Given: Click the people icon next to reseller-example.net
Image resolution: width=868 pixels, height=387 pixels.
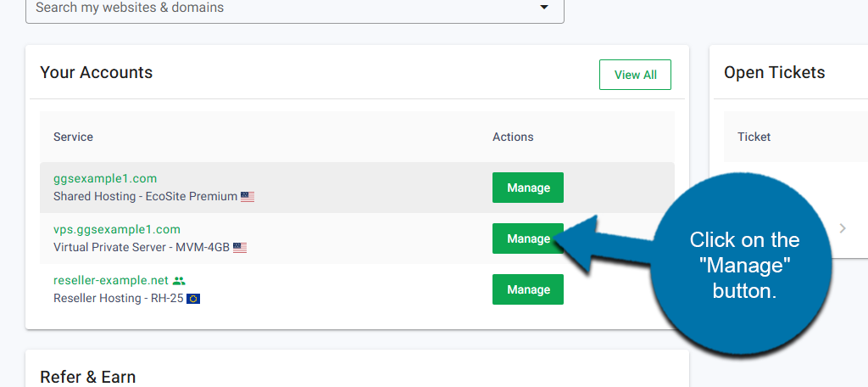Looking at the screenshot, I should point(178,280).
